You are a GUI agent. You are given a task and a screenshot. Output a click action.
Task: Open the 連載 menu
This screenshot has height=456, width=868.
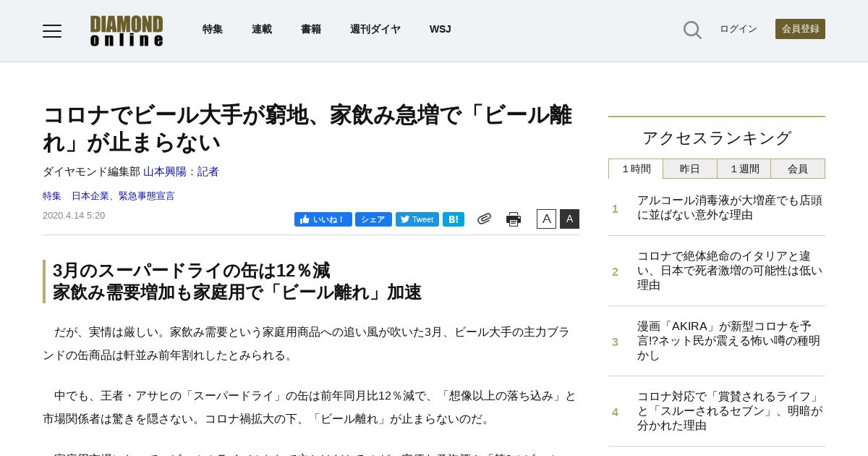[262, 29]
